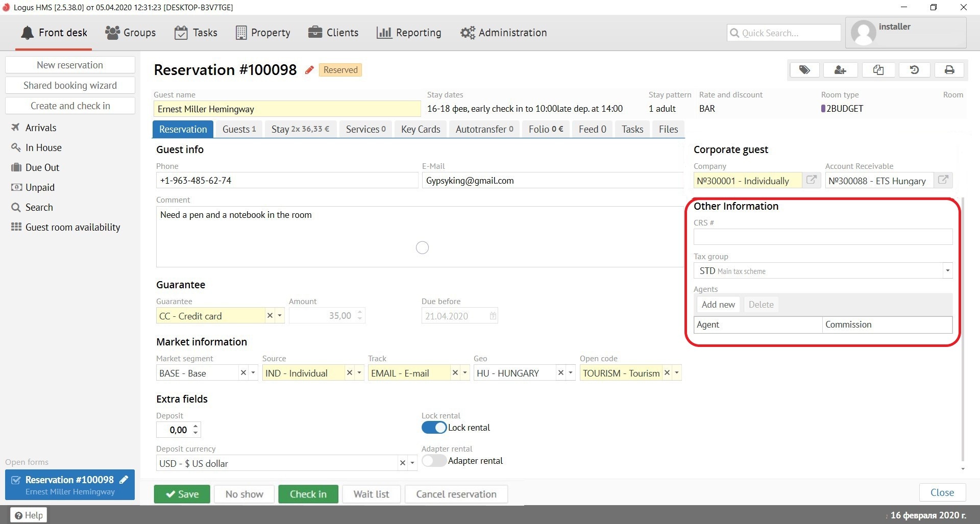The height and width of the screenshot is (524, 980).
Task: Open the Reporting menu
Action: pyautogui.click(x=409, y=33)
